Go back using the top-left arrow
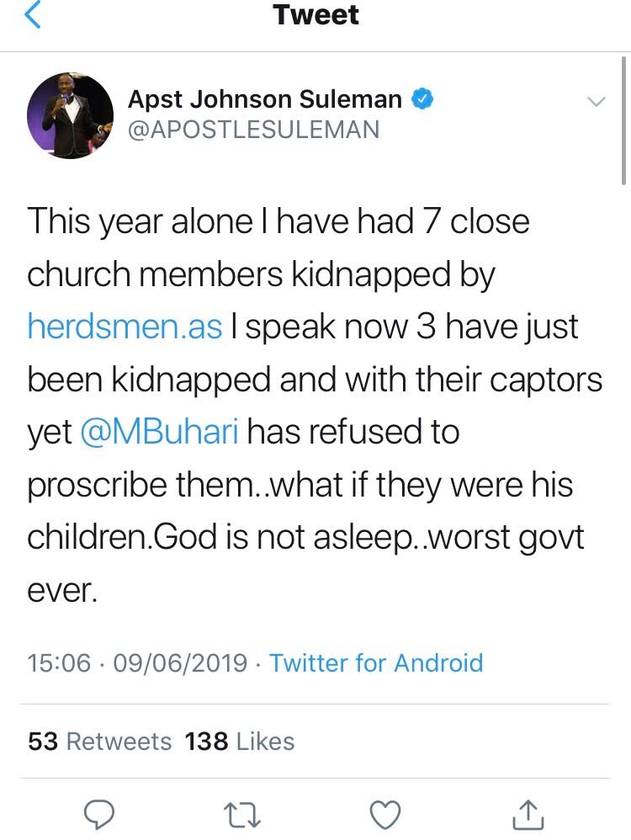Image resolution: width=631 pixels, height=840 pixels. click(32, 17)
